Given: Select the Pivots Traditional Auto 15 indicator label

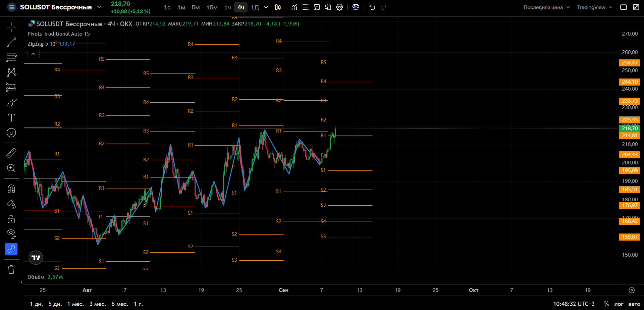Looking at the screenshot, I should pos(59,34).
